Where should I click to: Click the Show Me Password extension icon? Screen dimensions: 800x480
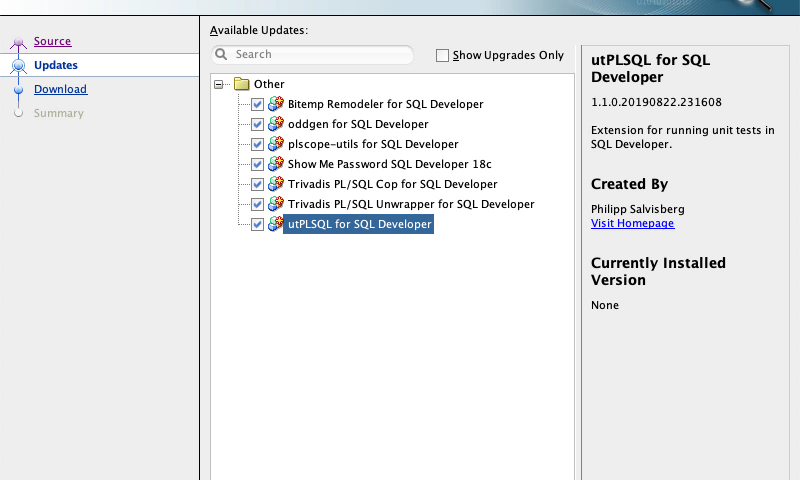coord(276,164)
